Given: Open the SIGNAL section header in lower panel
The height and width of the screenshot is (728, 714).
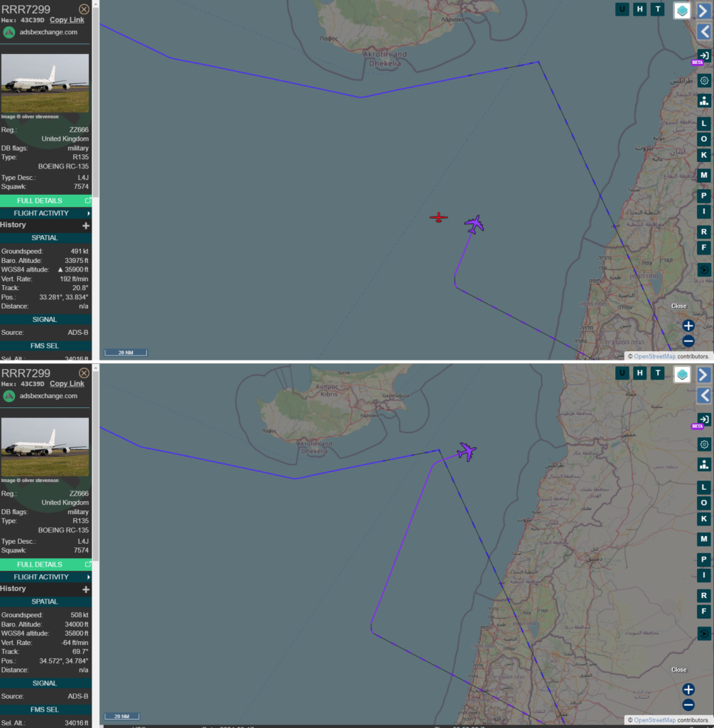Looking at the screenshot, I should [x=46, y=683].
